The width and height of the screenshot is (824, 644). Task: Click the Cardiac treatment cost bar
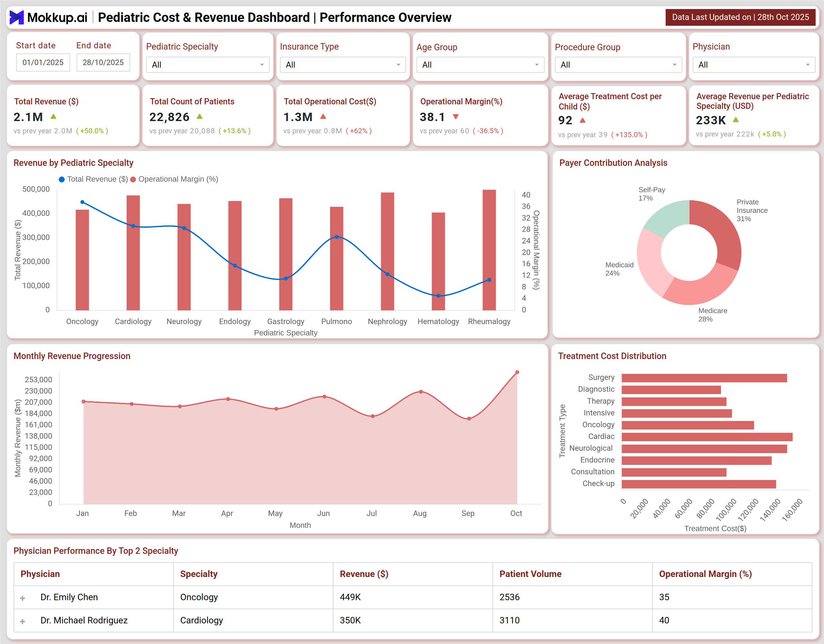707,437
